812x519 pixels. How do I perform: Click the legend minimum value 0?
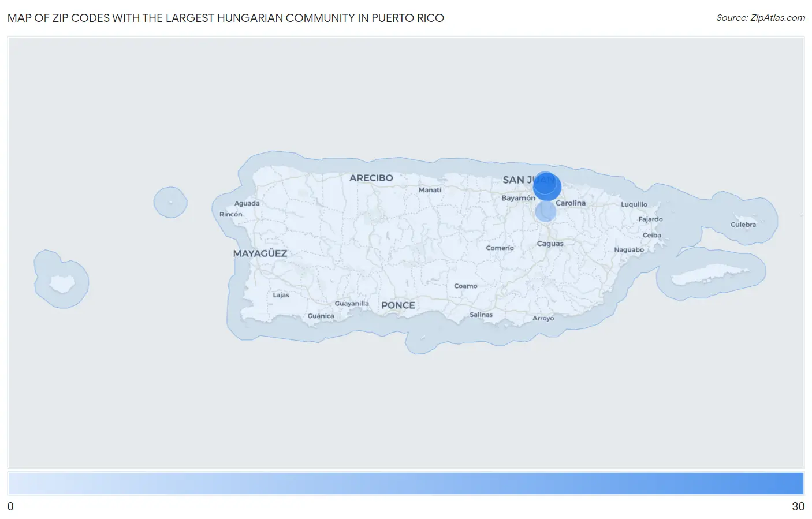[10, 507]
